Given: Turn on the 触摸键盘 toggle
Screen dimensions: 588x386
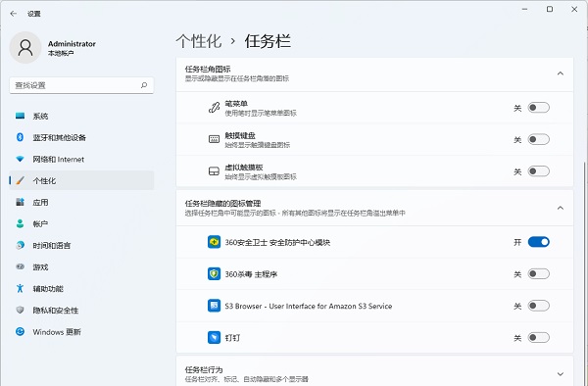Looking at the screenshot, I should [x=538, y=139].
